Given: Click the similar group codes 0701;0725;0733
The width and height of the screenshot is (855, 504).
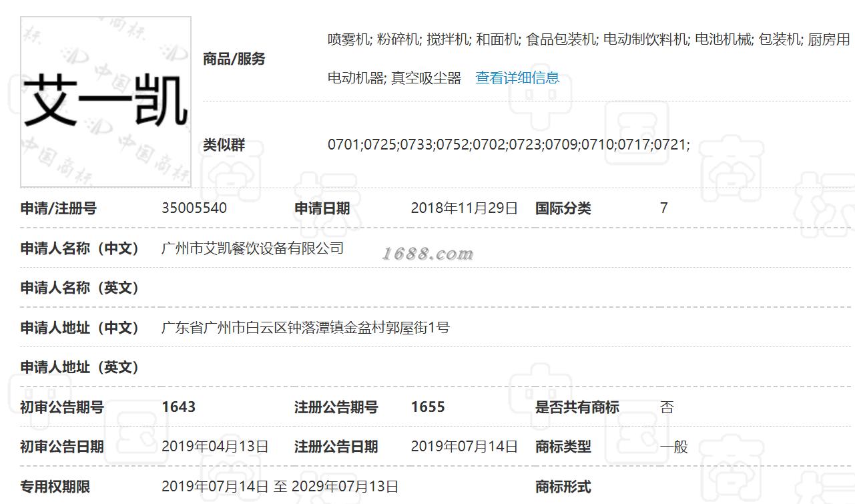Looking at the screenshot, I should (509, 144).
